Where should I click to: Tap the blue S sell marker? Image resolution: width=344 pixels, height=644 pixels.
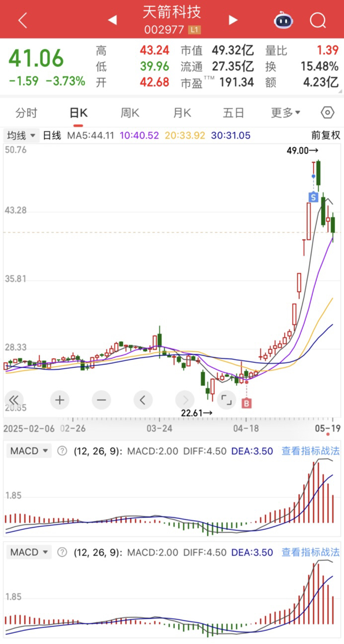coord(313,197)
